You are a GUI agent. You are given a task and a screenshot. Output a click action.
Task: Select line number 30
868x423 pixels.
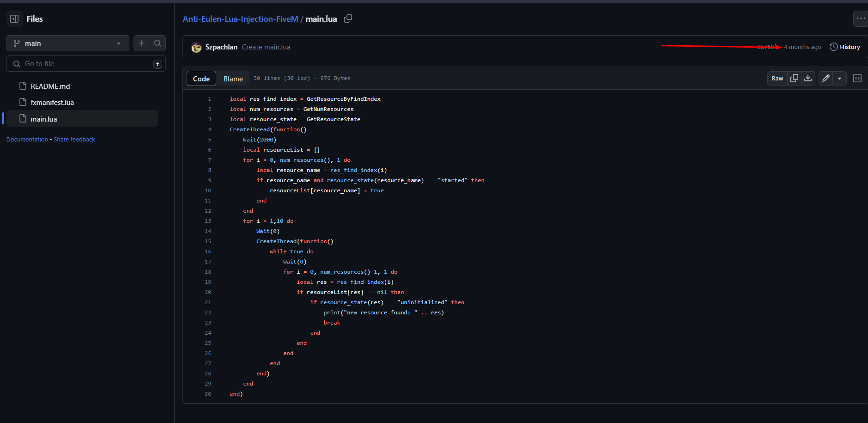pos(208,394)
